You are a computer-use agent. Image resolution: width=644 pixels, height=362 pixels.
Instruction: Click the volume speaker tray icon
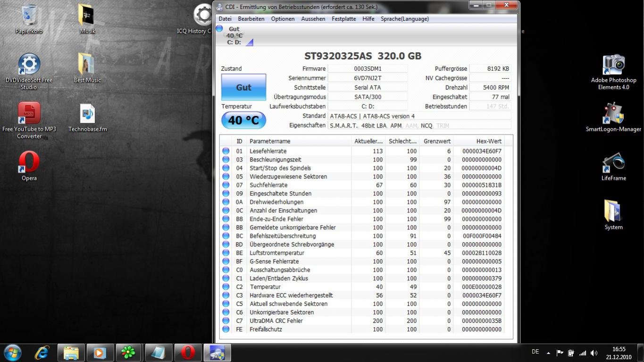594,353
